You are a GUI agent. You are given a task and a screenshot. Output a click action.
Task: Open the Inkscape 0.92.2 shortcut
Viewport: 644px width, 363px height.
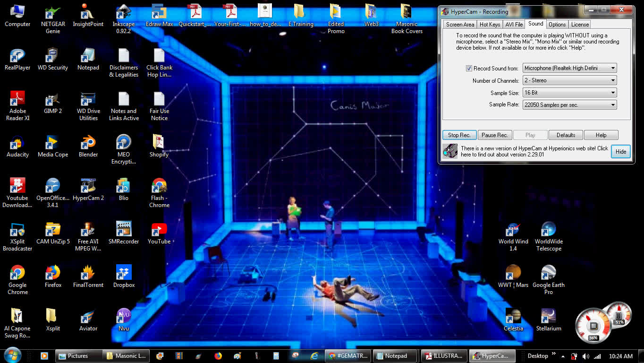(x=124, y=19)
